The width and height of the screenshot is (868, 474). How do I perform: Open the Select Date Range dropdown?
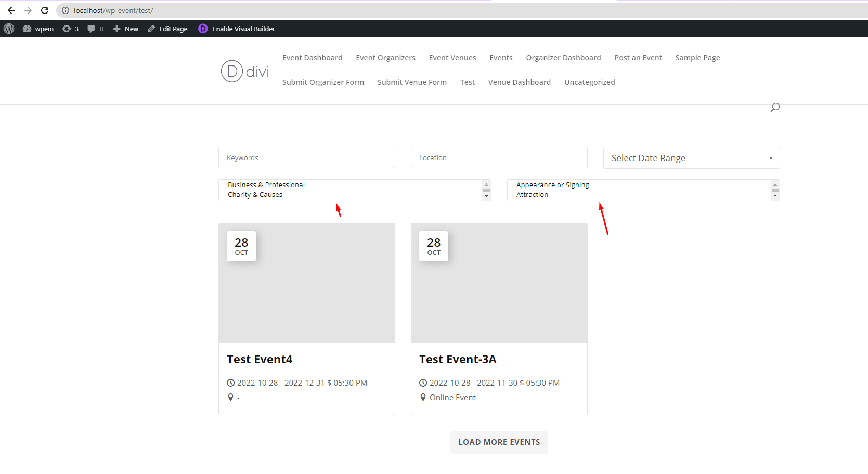[691, 157]
